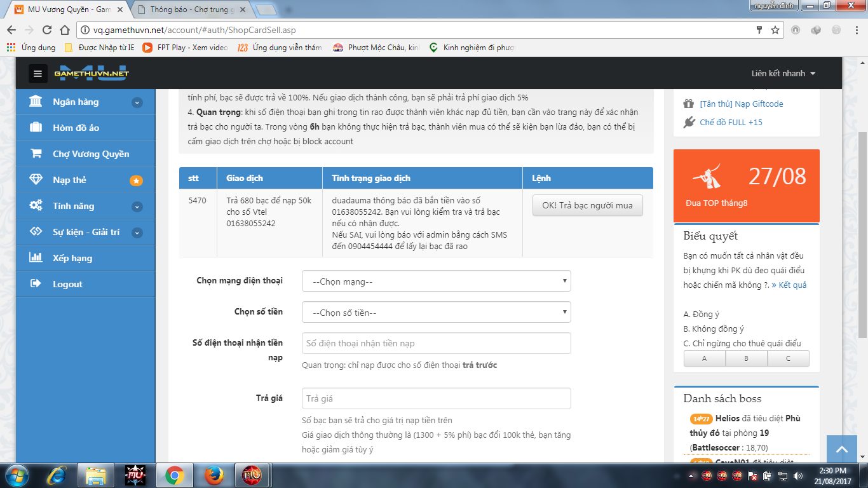868x488 pixels.
Task: Vote option A in Biểu quyết poll
Action: tap(704, 358)
